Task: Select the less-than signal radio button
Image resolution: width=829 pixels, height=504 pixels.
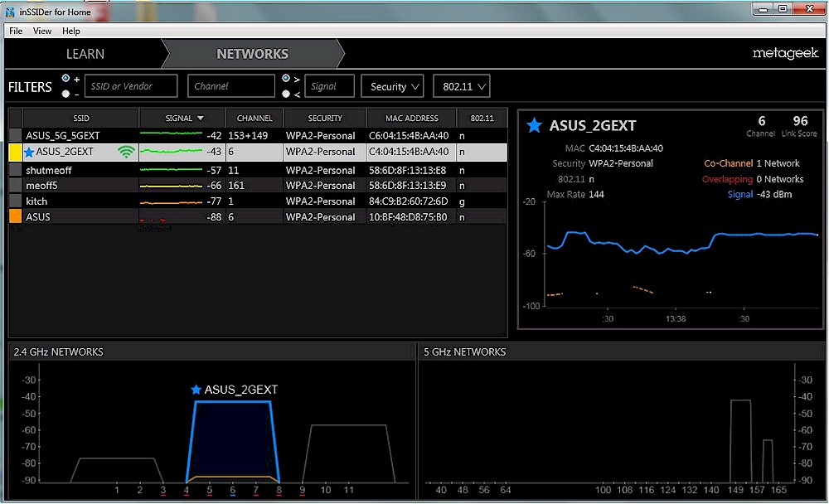Action: tap(286, 94)
